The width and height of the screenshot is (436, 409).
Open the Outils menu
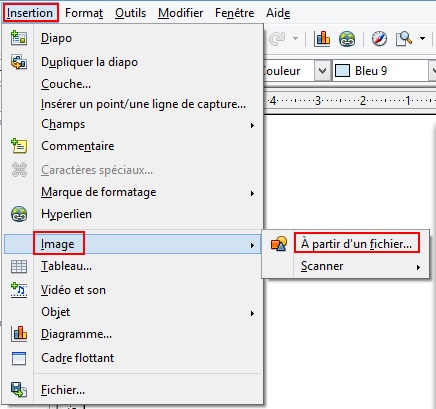point(130,13)
